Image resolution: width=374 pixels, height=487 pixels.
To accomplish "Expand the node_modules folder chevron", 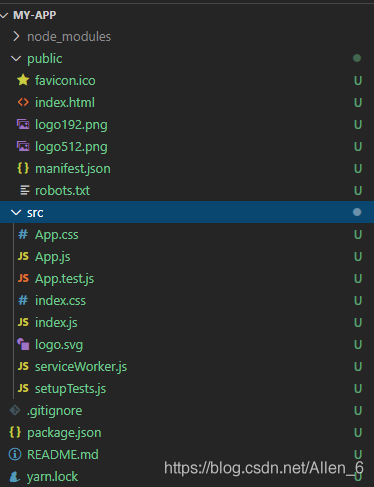I will (16, 36).
